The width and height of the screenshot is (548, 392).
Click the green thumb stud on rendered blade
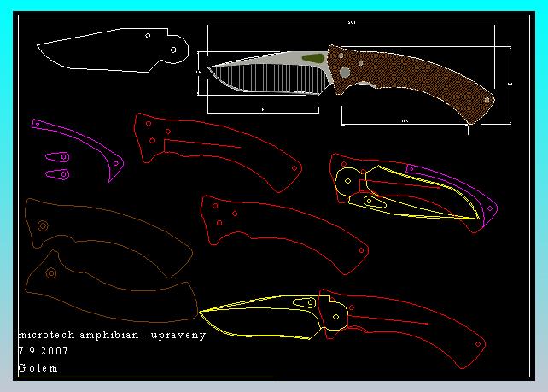pos(314,58)
